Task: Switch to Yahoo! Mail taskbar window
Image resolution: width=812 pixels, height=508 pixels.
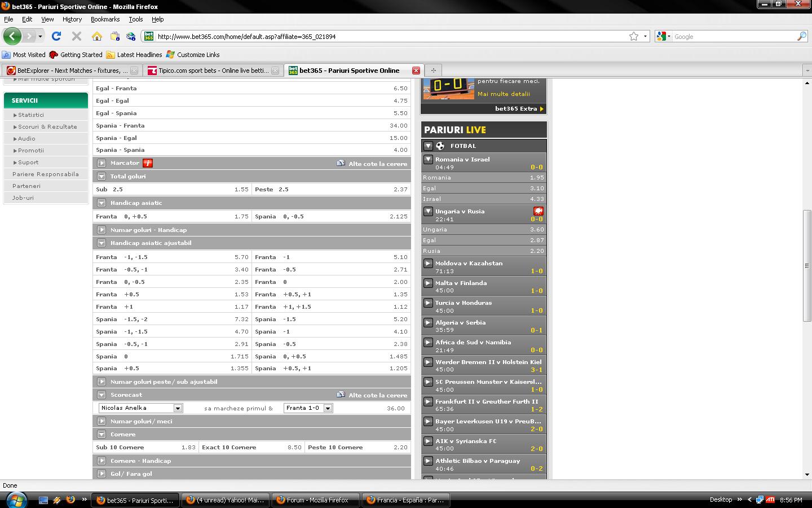Action: (x=226, y=500)
